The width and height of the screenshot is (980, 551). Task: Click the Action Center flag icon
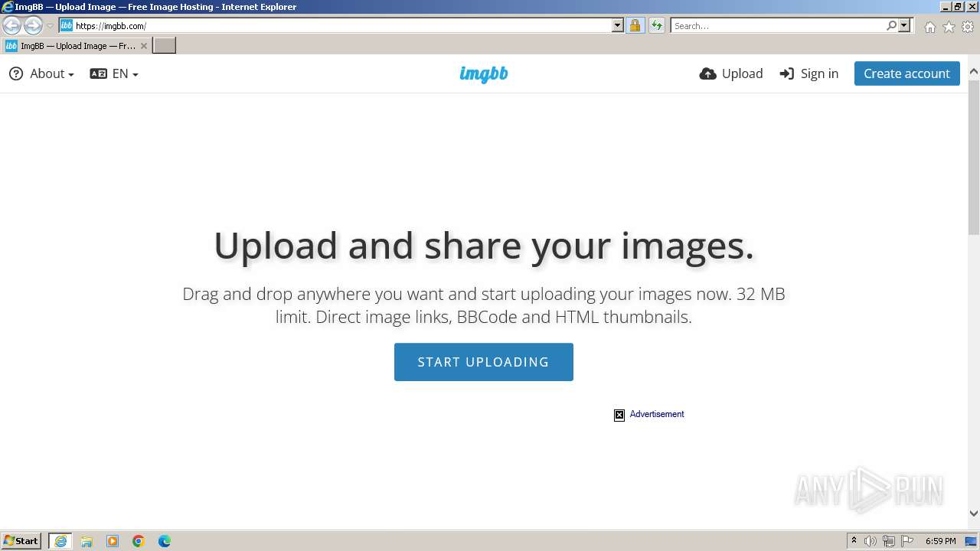pyautogui.click(x=907, y=541)
